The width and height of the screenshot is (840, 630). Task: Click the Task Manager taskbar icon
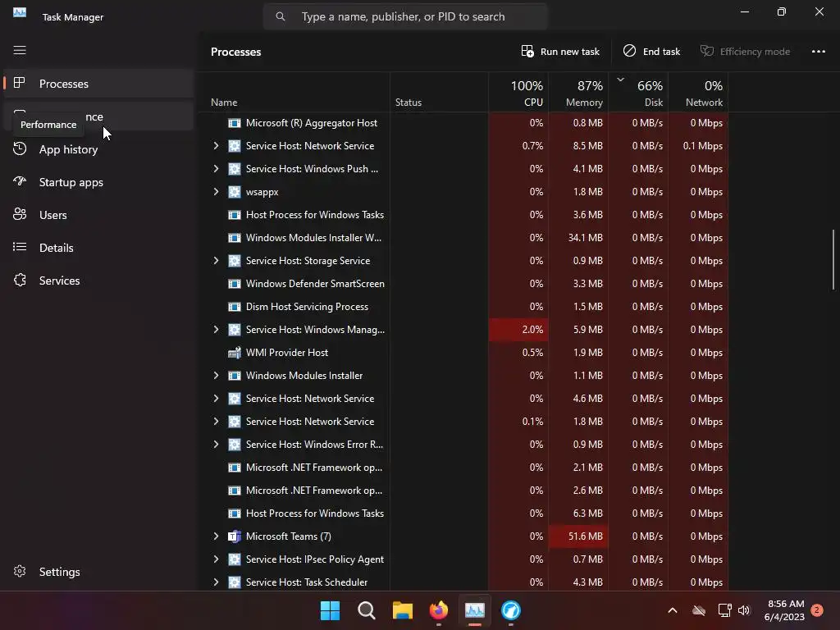(x=475, y=610)
